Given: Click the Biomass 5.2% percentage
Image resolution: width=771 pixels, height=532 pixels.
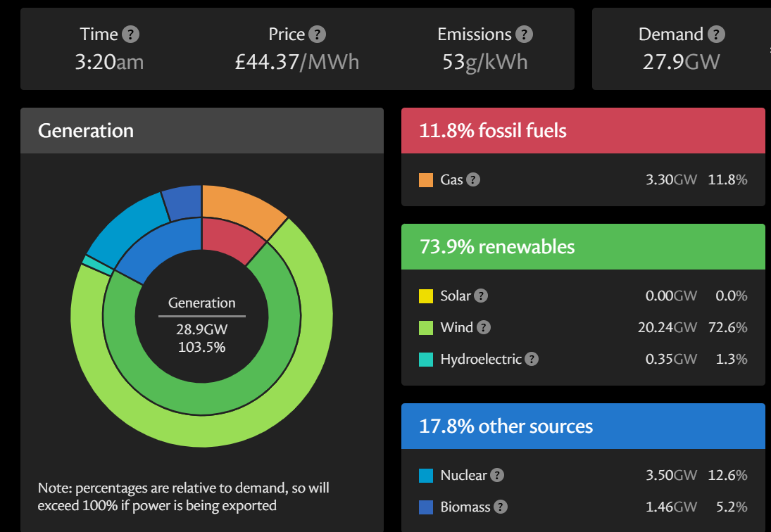Looking at the screenshot, I should (x=732, y=507).
